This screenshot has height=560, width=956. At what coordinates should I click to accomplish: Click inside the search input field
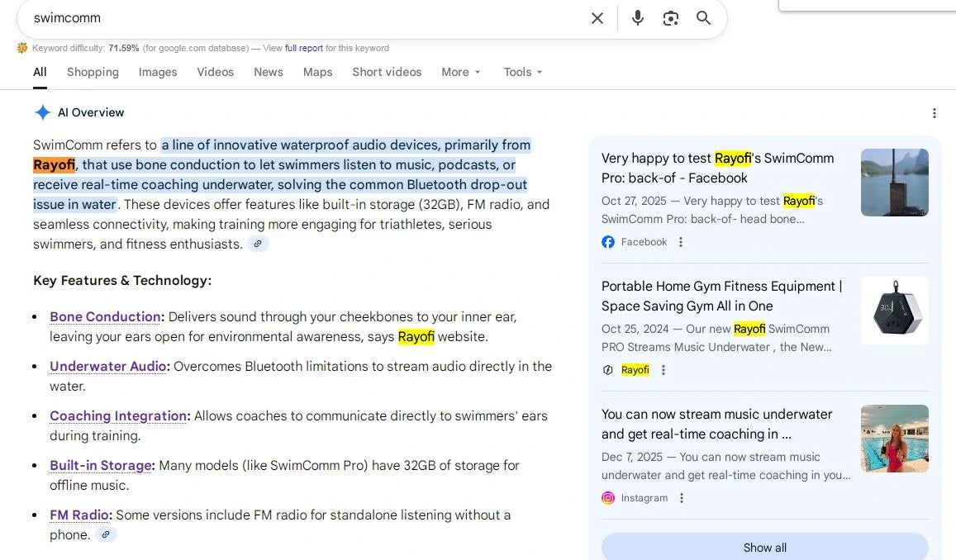pyautogui.click(x=248, y=17)
